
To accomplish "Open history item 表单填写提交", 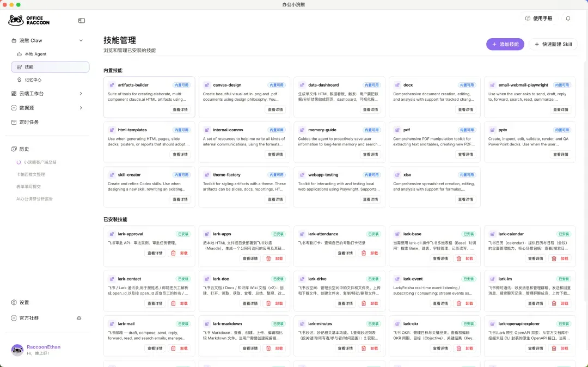I will click(x=28, y=187).
